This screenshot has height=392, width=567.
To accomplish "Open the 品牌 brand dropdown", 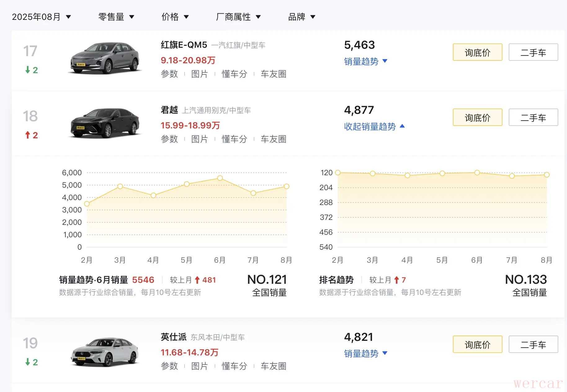I will 301,17.
